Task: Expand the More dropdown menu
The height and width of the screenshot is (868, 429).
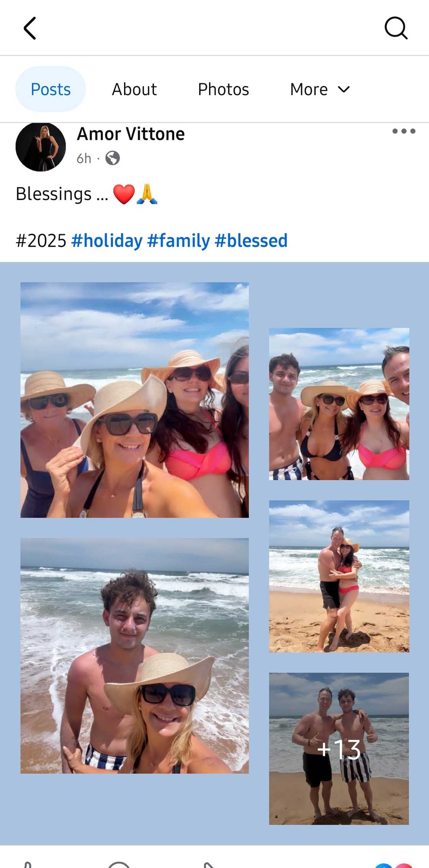Action: (320, 89)
